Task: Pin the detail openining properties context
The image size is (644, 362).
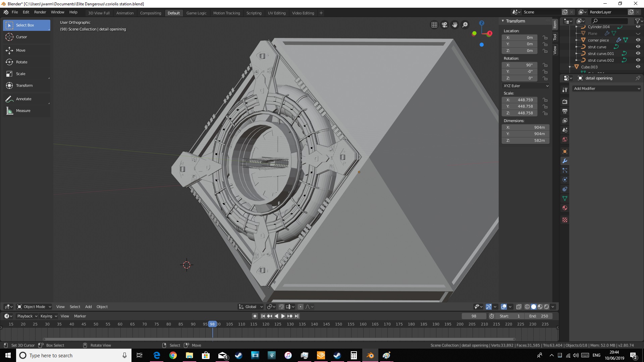Action: (x=638, y=78)
